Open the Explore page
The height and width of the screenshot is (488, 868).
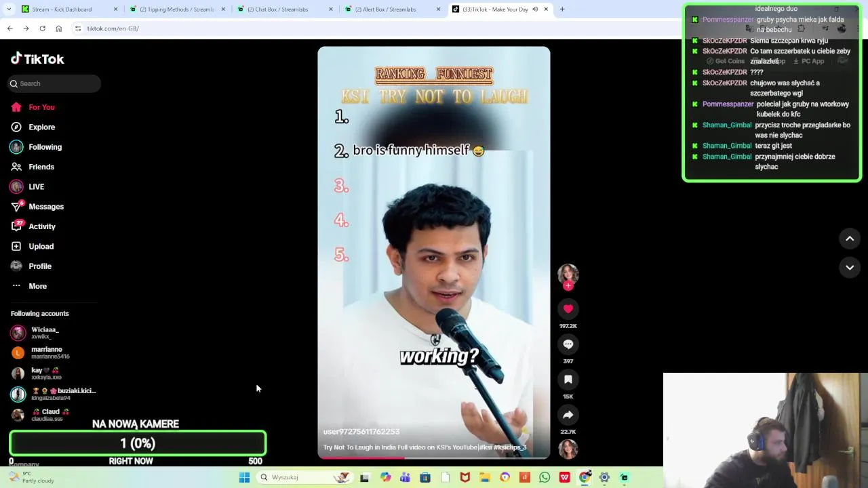(33, 127)
